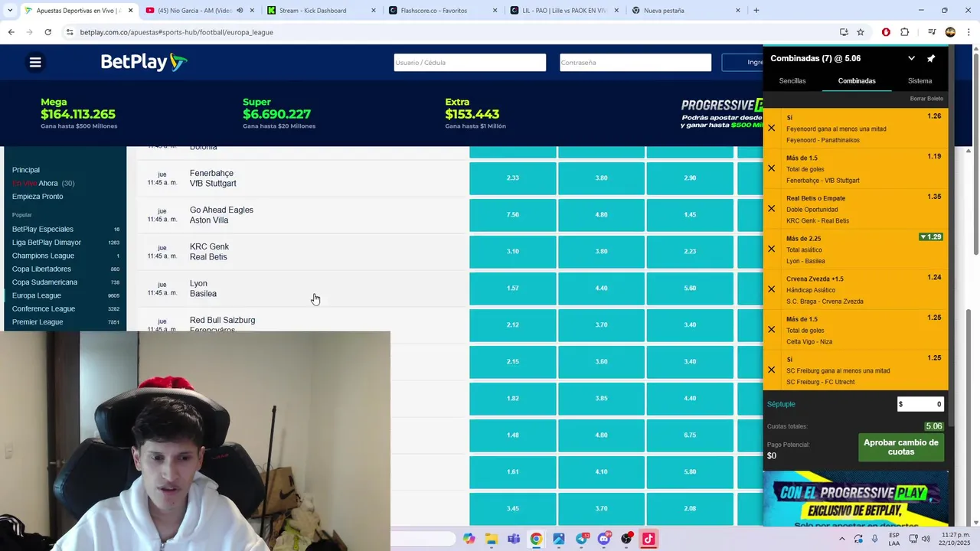Screen dimensions: 980x551
Task: Remove the Celta Vigo - Niza selection
Action: point(772,329)
